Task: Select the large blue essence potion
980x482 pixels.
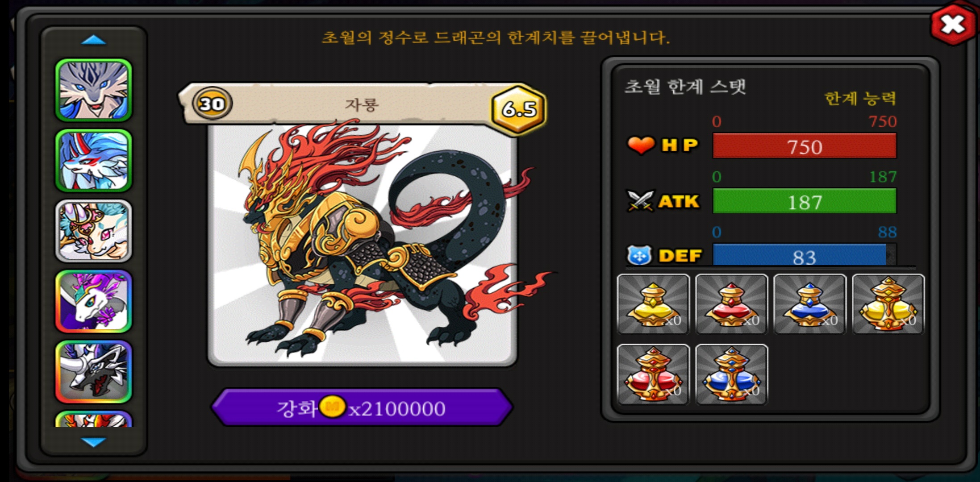Action: [731, 374]
